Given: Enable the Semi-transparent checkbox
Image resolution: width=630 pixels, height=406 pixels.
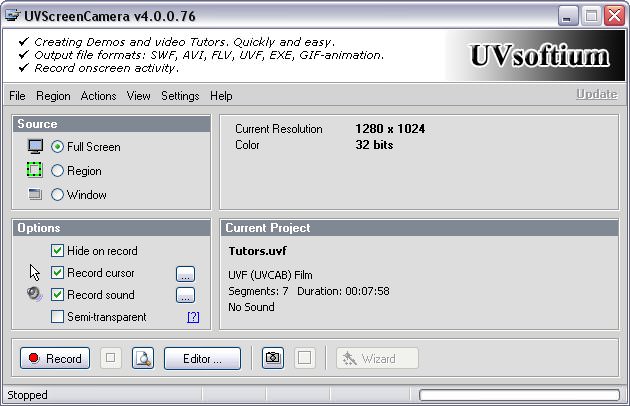Looking at the screenshot, I should 57,316.
